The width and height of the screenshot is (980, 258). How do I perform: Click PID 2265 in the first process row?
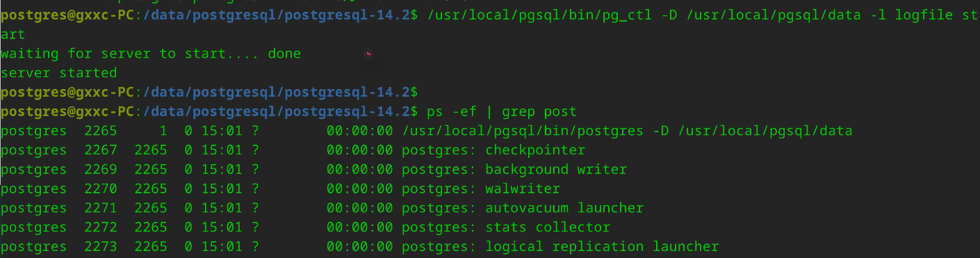[100, 131]
